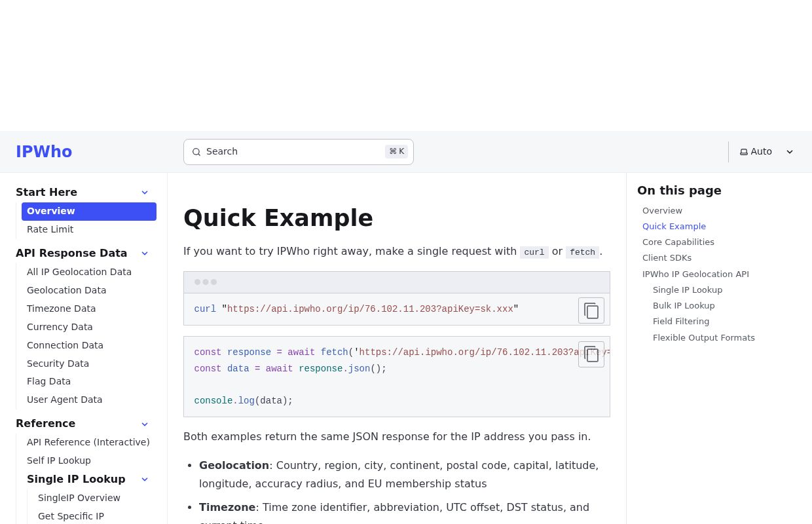Click the inline fetch code tag
The image size is (812, 524).
pyautogui.click(x=582, y=252)
